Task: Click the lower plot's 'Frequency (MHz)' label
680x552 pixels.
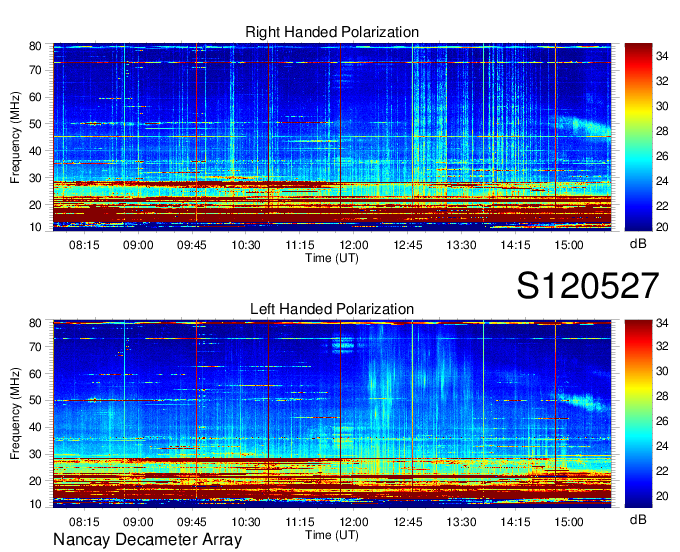Action: (15, 414)
